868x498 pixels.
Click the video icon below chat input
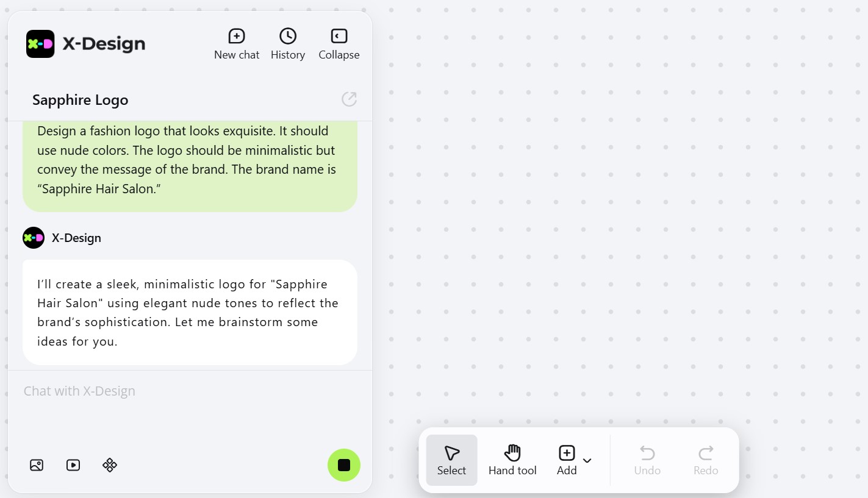73,465
